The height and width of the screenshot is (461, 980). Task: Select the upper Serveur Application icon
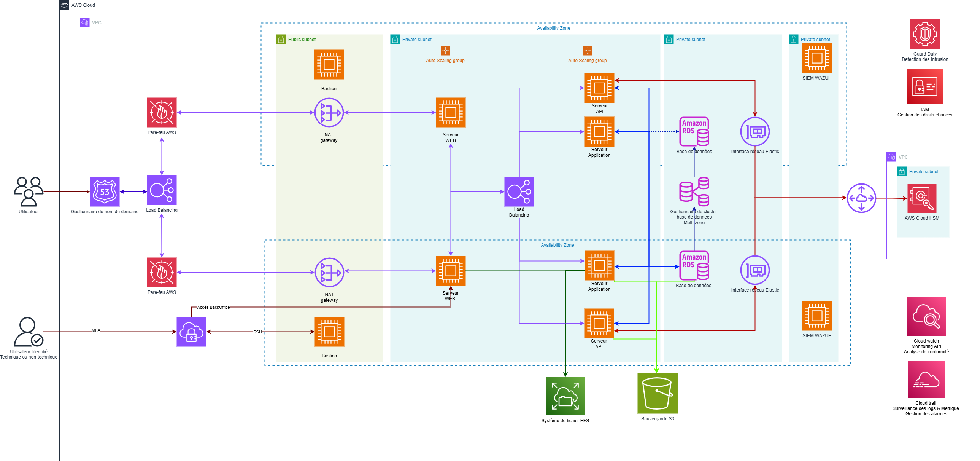point(599,132)
